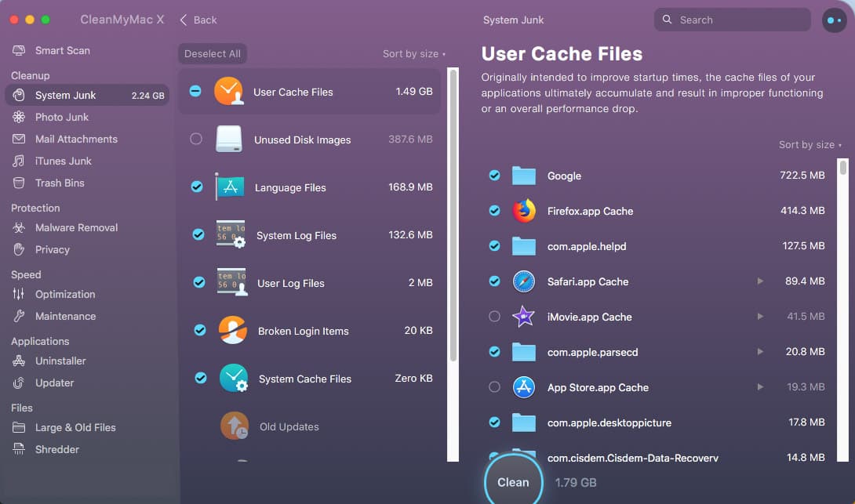
Task: Uncheck the com.apple.helpd checkbox
Action: 495,246
